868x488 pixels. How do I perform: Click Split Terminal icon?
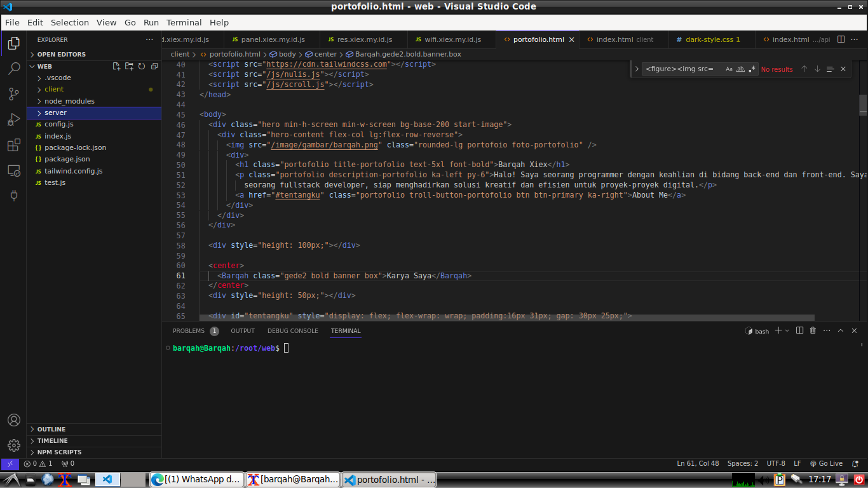click(799, 330)
